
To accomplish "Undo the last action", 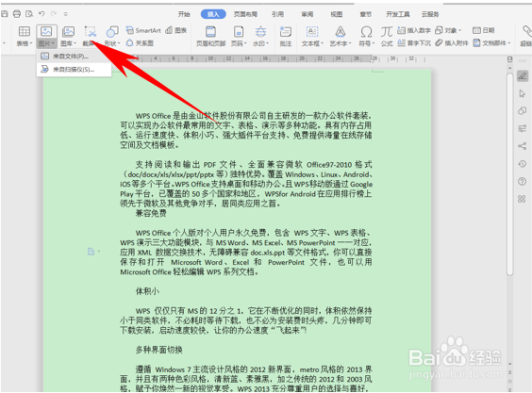I will click(x=42, y=14).
